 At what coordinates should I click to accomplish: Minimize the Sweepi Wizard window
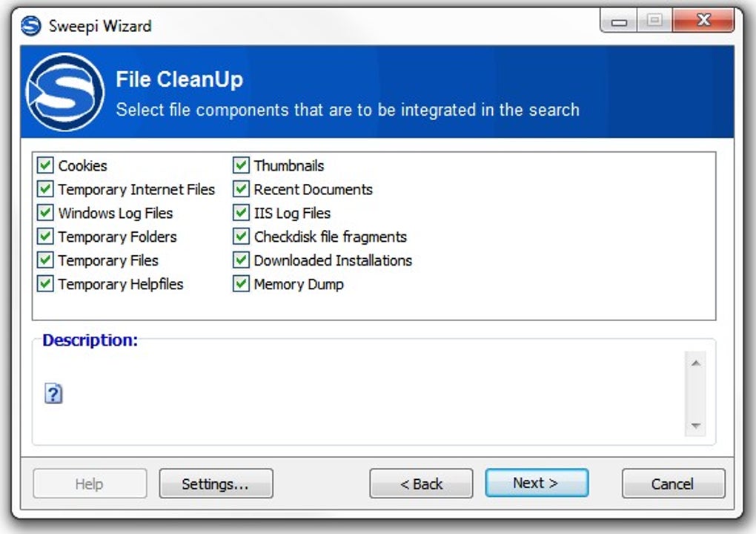[x=619, y=21]
